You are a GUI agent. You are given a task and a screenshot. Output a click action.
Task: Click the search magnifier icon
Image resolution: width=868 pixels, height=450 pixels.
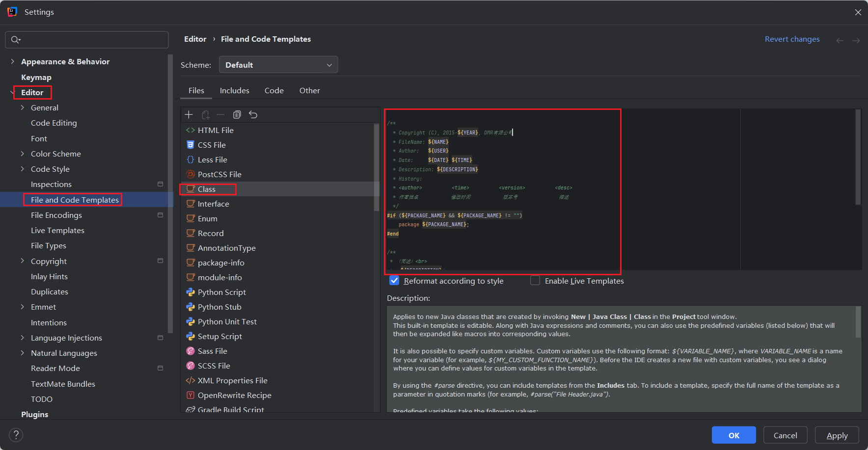coord(16,40)
